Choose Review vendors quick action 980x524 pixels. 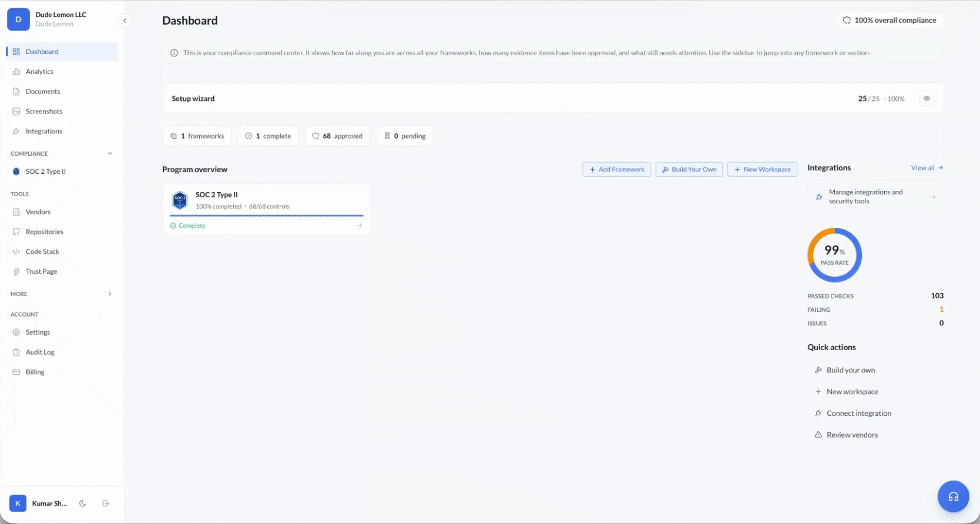[x=846, y=435]
